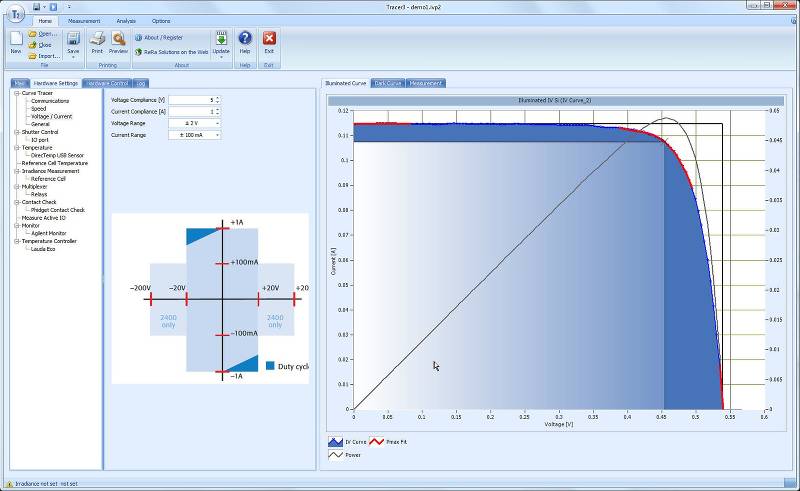Select Reference Cell Temperature tree item
The image size is (800, 491).
coord(55,163)
